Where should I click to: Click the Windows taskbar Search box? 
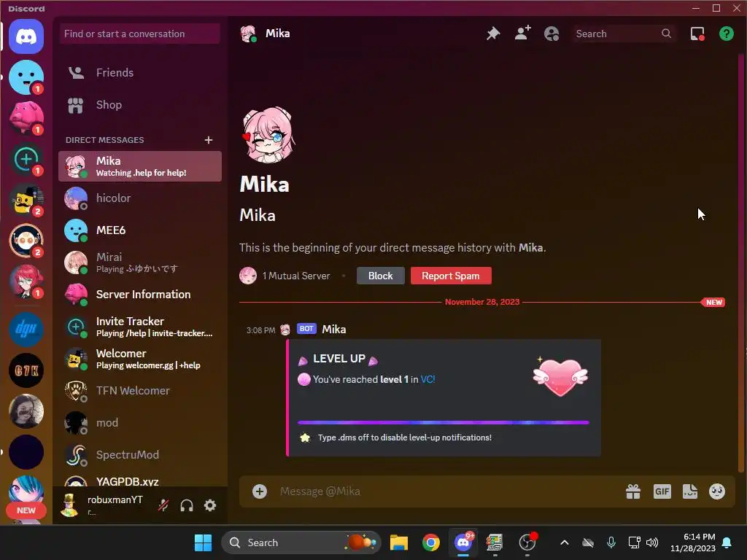[x=301, y=542]
